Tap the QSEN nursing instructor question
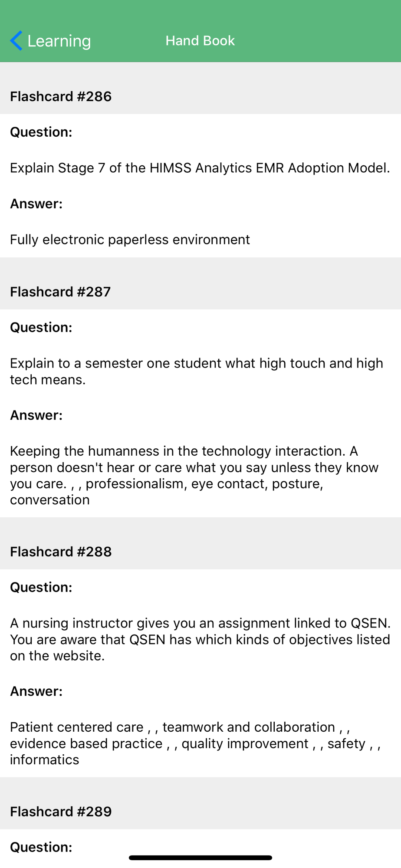The image size is (401, 868). pyautogui.click(x=200, y=639)
